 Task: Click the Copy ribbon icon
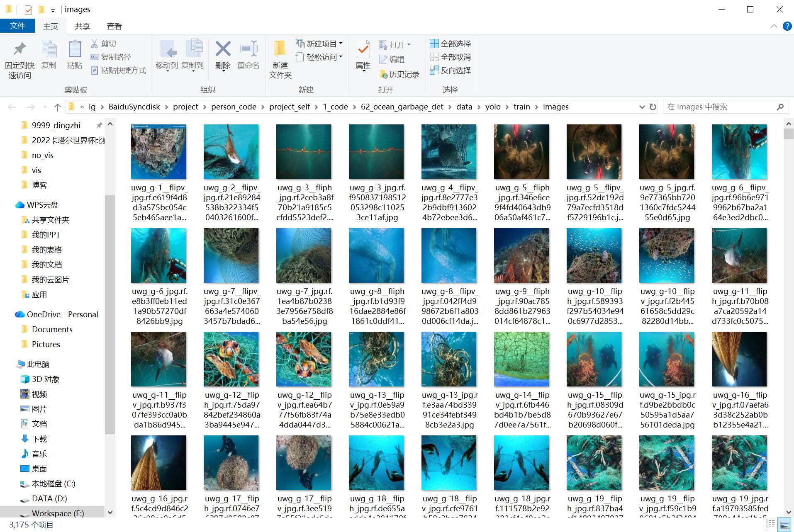(x=49, y=54)
